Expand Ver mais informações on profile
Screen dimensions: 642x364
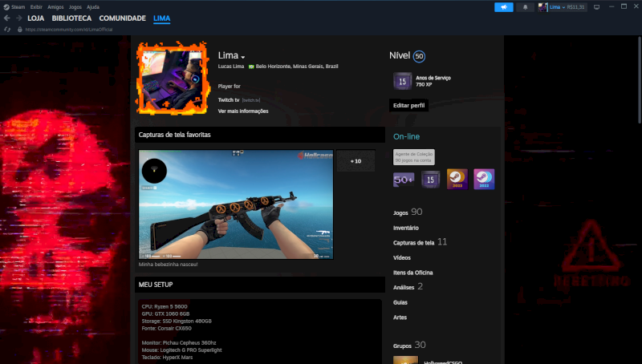(243, 111)
